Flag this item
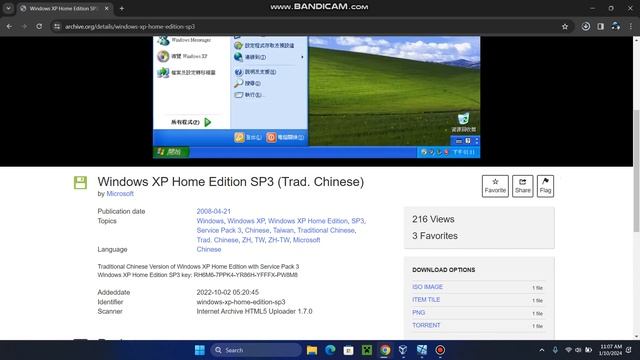The image size is (640, 360). click(x=545, y=186)
